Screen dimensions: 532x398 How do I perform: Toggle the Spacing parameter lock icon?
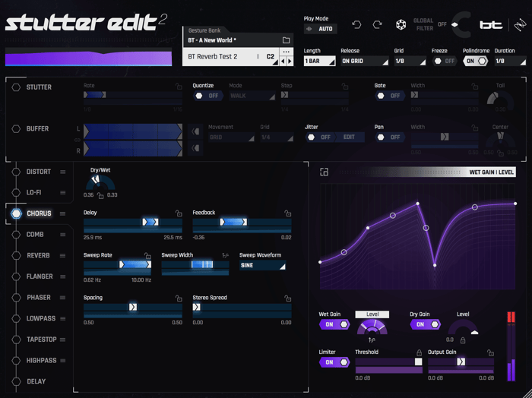point(179,298)
